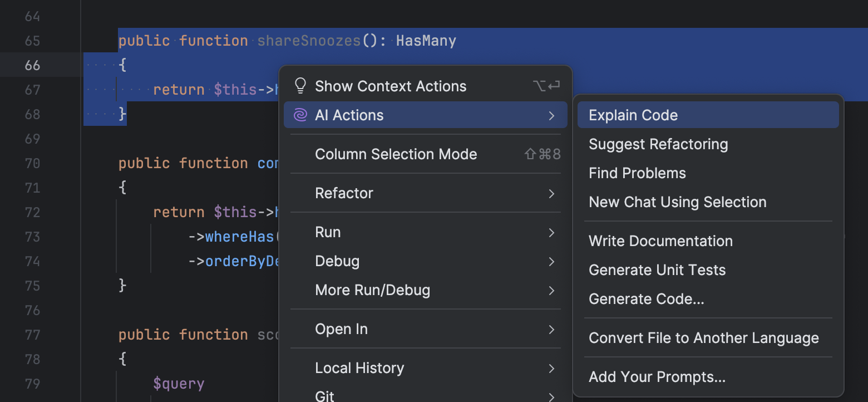Image resolution: width=868 pixels, height=402 pixels.
Task: Open Generate Code... action
Action: click(647, 299)
